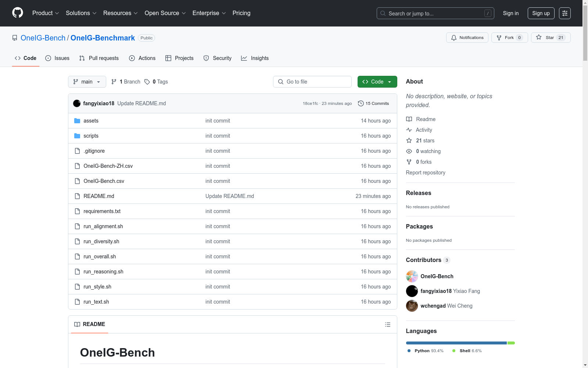Click the GitHub logo icon
This screenshot has height=368, width=588.
point(18,13)
